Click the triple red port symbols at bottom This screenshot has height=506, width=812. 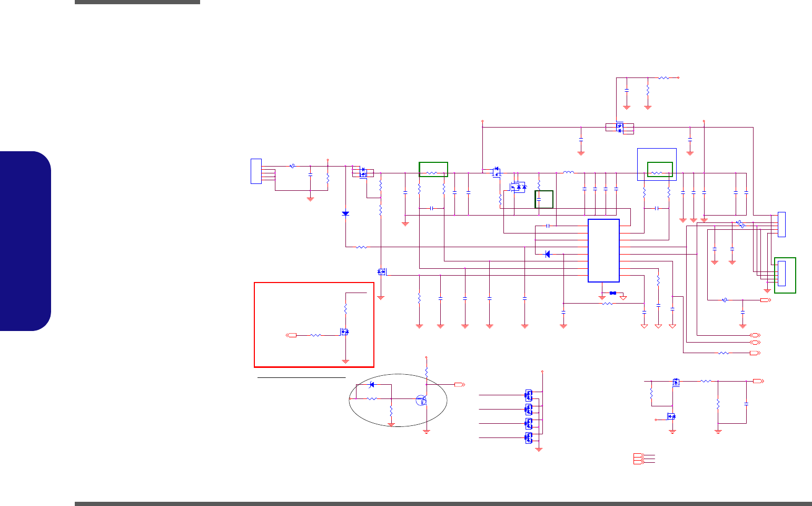638,459
